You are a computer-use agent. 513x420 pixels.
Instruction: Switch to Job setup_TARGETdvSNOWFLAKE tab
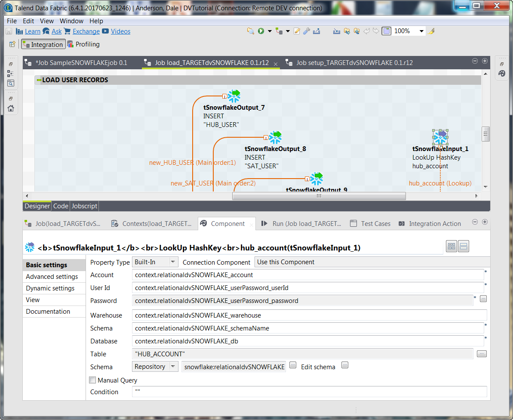point(349,62)
